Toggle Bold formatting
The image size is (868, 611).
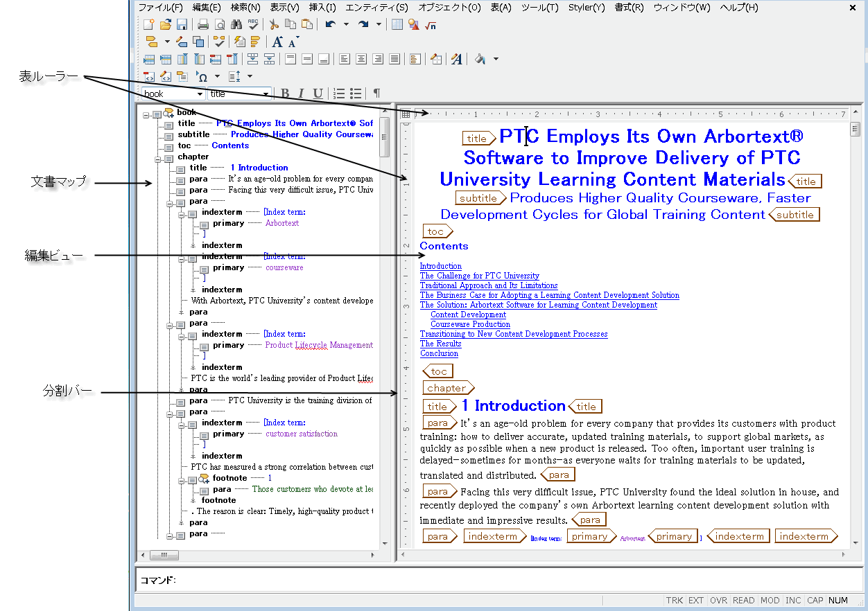(x=285, y=94)
